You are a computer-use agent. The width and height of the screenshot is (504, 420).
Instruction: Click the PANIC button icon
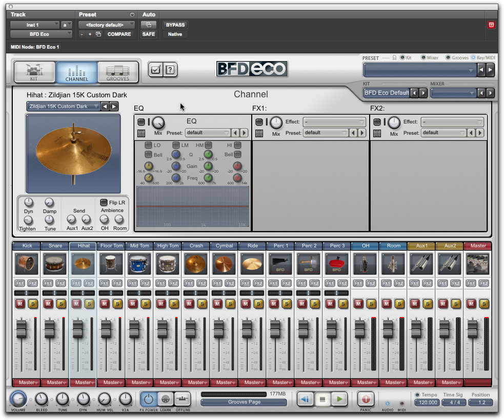[365, 400]
